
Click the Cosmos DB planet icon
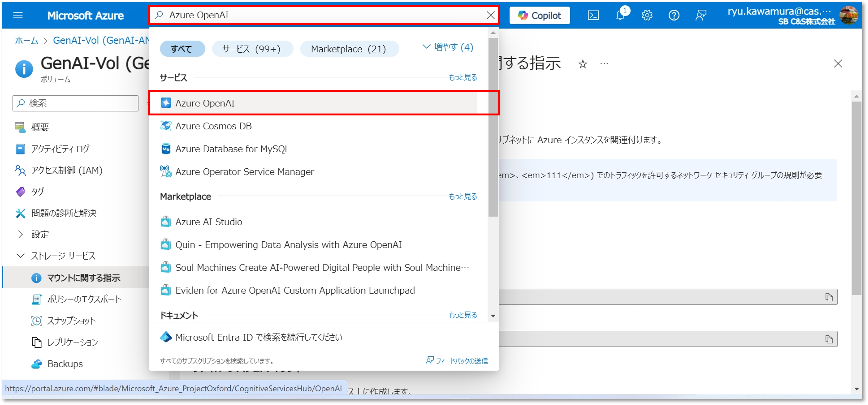point(166,126)
